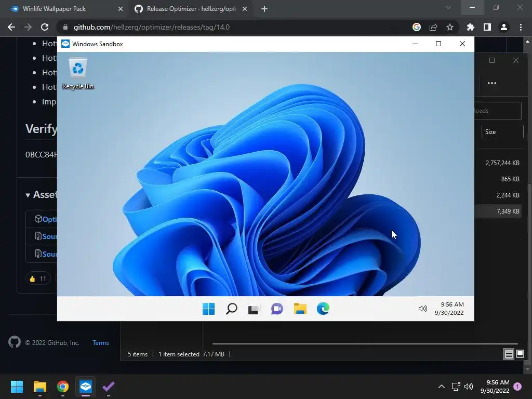Select the 2,757,244 KB file row
Image resolution: width=532 pixels, height=399 pixels.
click(498, 163)
